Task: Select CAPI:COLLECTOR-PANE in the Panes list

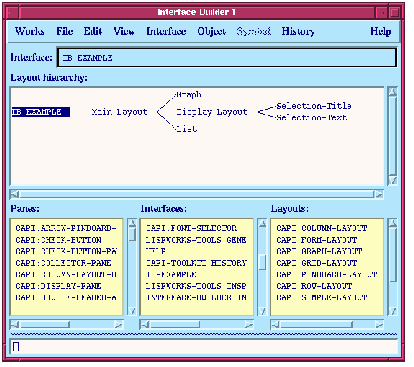Action: 63,263
